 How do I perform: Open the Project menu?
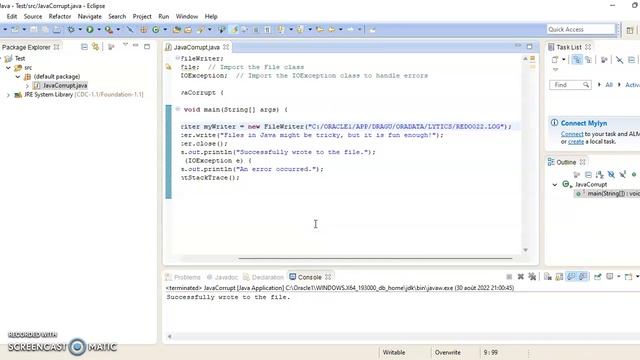[x=142, y=16]
